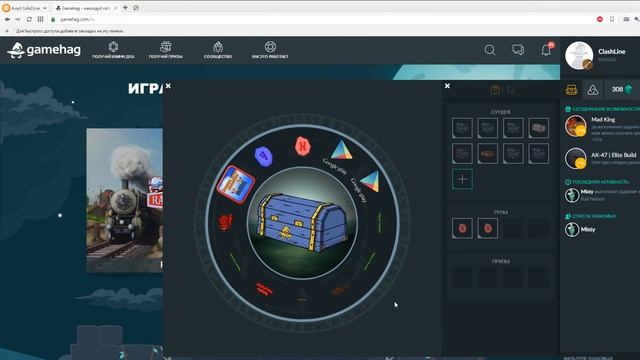Select the yellow chest tab in sidebar
The height and width of the screenshot is (360, 640).
click(x=571, y=89)
